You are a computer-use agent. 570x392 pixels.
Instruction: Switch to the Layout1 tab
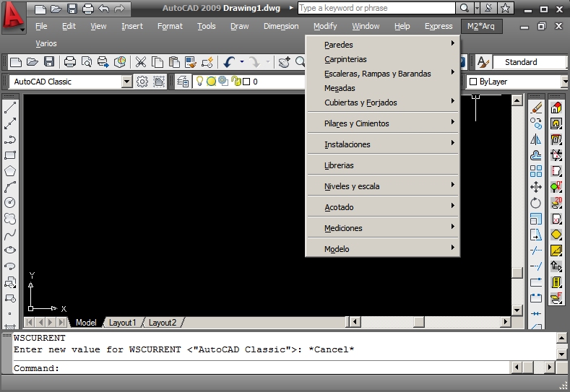pyautogui.click(x=122, y=323)
